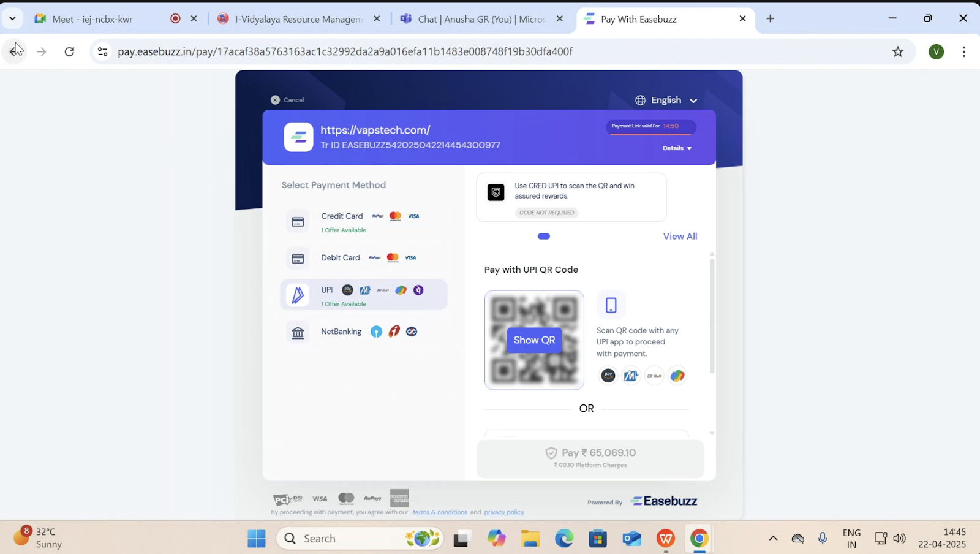The image size is (980, 554).
Task: Select Debit Card payment method
Action: 364,259
